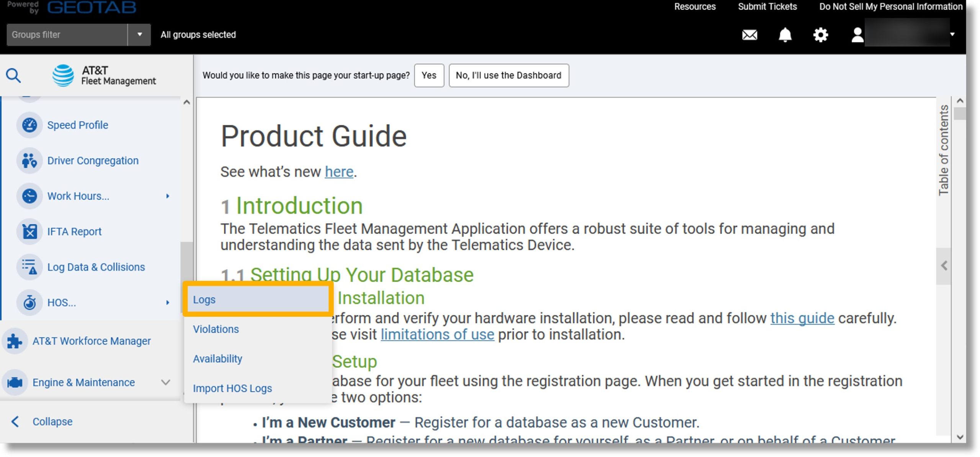Open the mail envelope icon
This screenshot has height=457, width=980.
[x=750, y=35]
